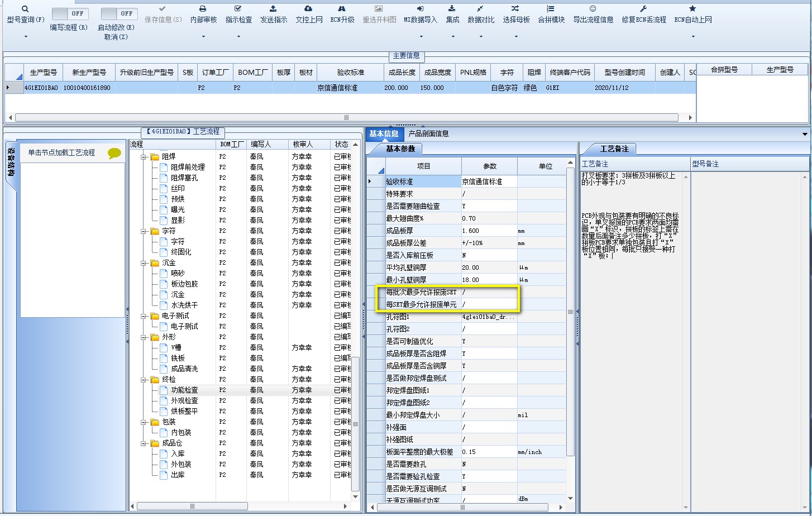Click the process tree vertical scrollbar
Viewport: 812px width, 516px height.
(x=355, y=423)
